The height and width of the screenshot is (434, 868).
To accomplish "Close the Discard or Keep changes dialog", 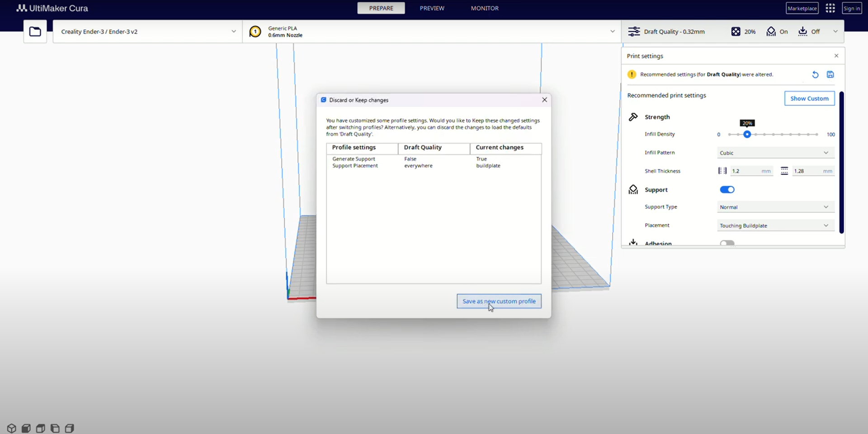I will click(544, 100).
